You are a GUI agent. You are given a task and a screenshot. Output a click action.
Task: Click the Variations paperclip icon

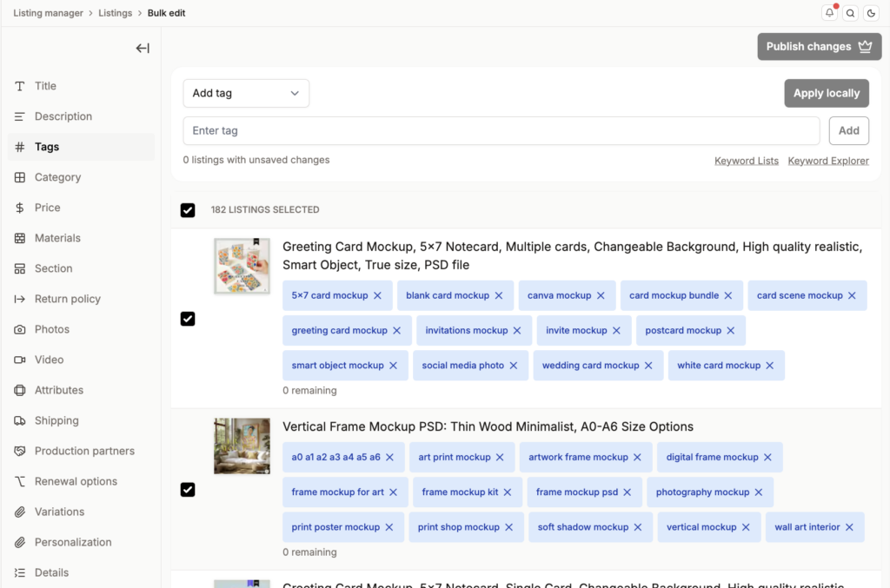click(x=20, y=512)
